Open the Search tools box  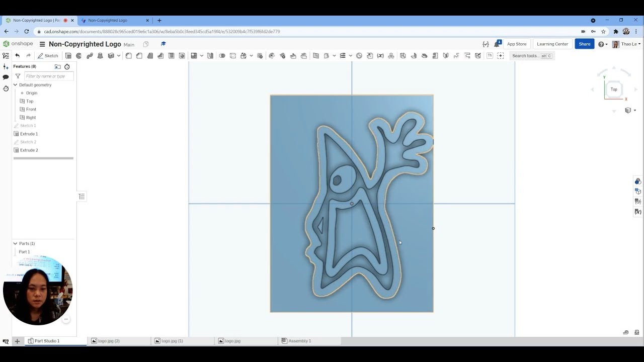(x=532, y=56)
